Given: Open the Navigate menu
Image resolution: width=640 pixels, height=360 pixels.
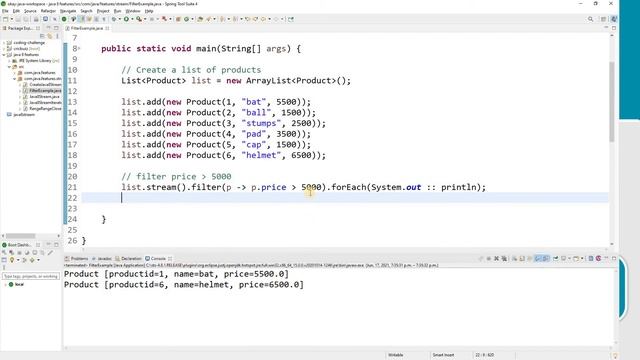Looking at the screenshot, I should point(68,11).
